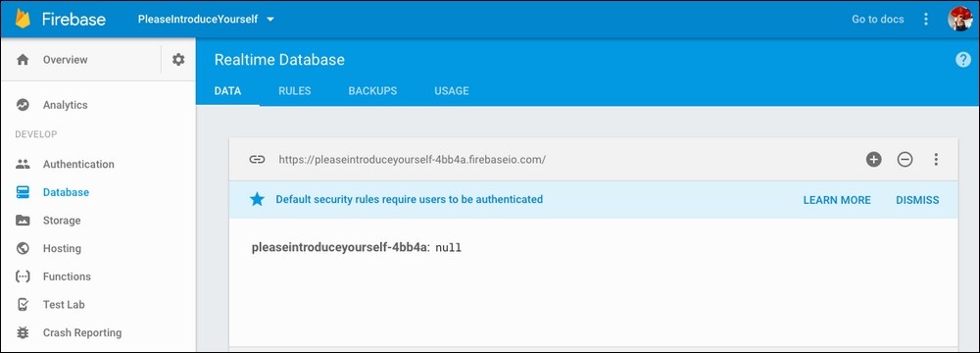Viewport: 980px width, 353px height.
Task: Switch to the RULES tab
Action: (x=294, y=91)
